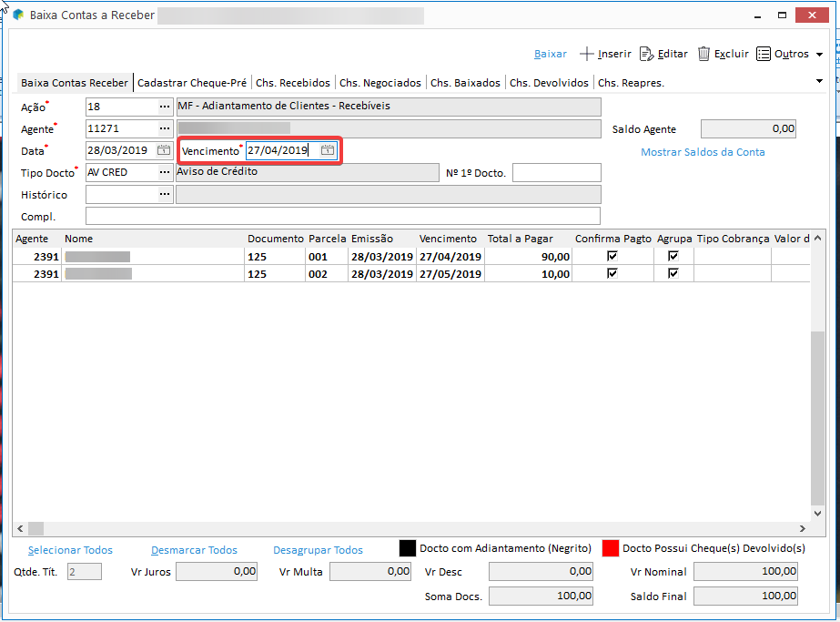Toggle Confirma Pagto for parcela 001

coord(612,257)
